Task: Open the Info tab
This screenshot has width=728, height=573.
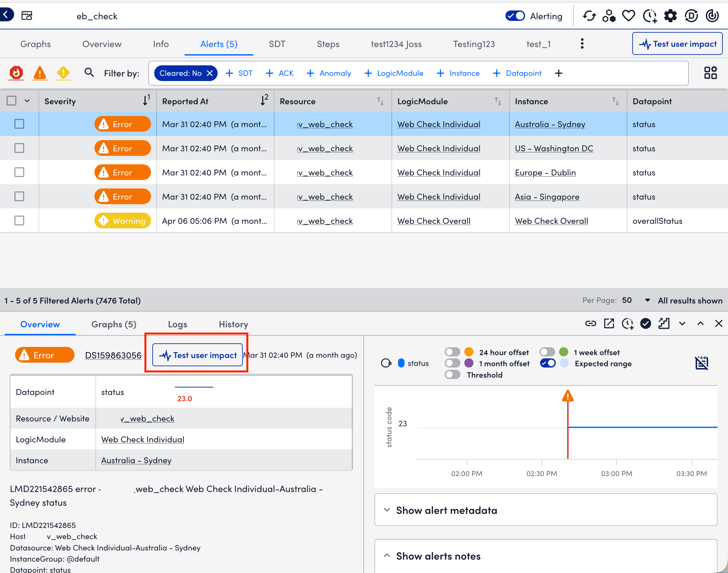Action: [x=161, y=44]
